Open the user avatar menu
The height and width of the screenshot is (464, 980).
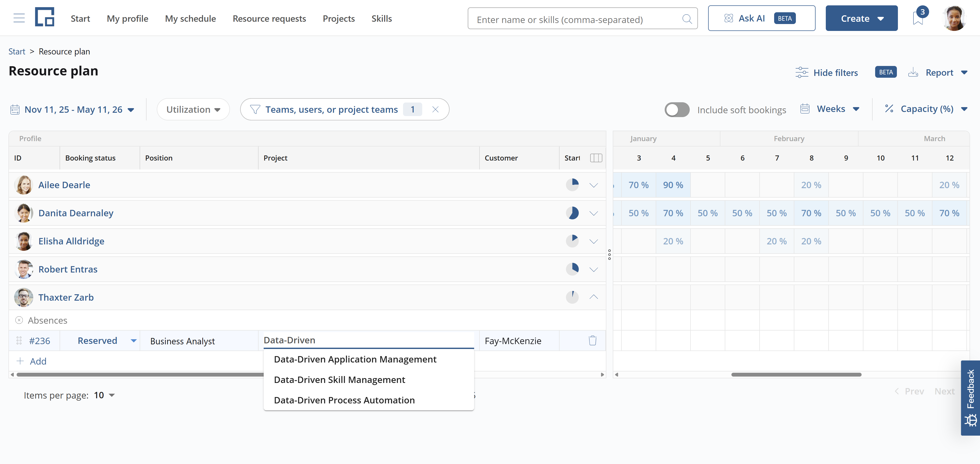coord(954,18)
